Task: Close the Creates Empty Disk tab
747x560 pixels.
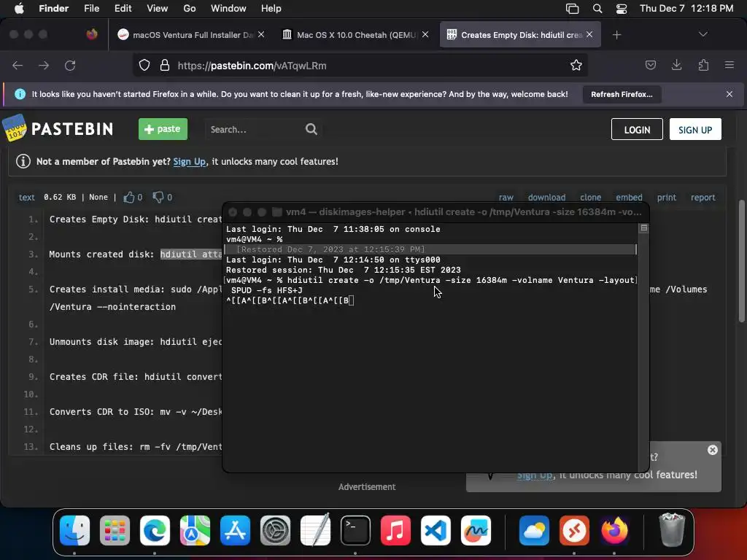Action: point(589,34)
